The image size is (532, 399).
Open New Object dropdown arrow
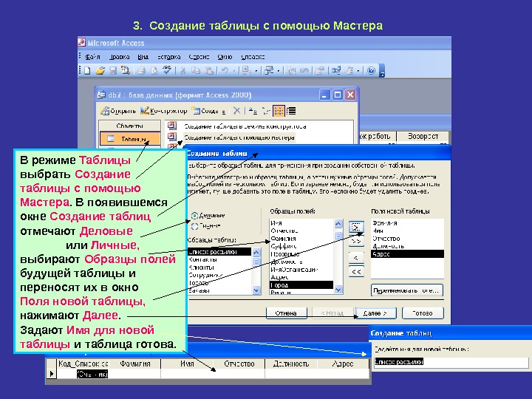[x=358, y=71]
